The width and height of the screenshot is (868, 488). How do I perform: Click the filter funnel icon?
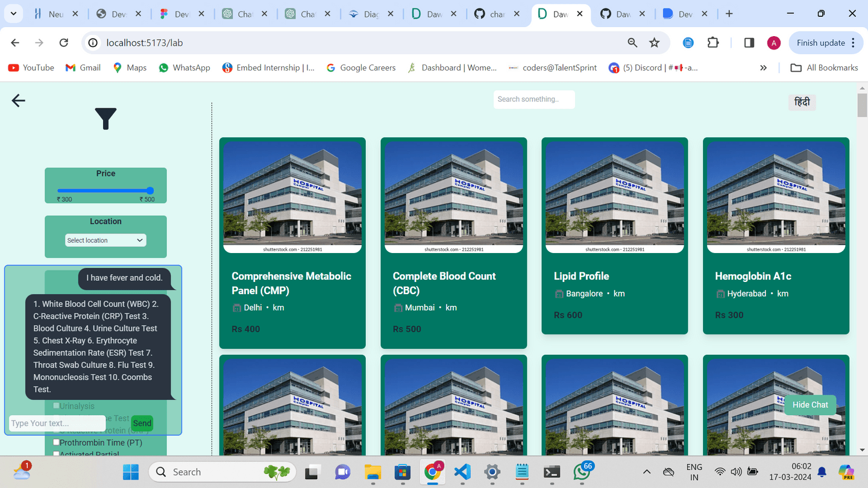(x=105, y=119)
